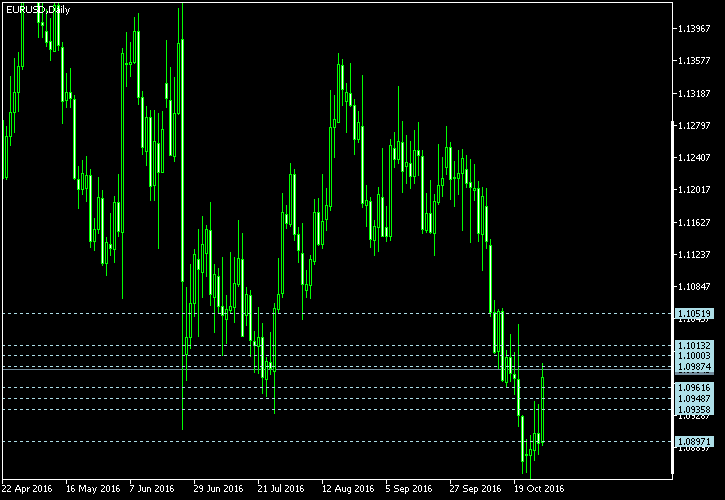Select the 1.09487 level price tag
Screen dimensions: 725x500
tap(694, 399)
